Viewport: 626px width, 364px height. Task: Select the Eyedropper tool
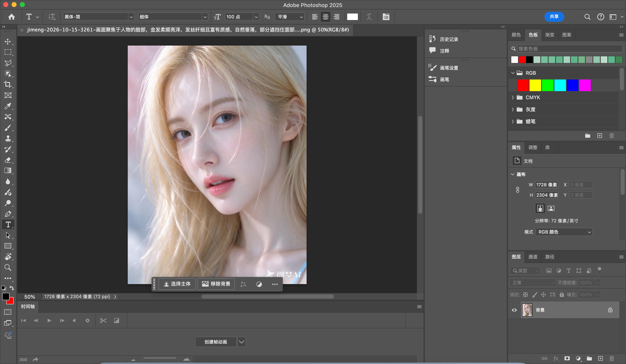pyautogui.click(x=8, y=106)
